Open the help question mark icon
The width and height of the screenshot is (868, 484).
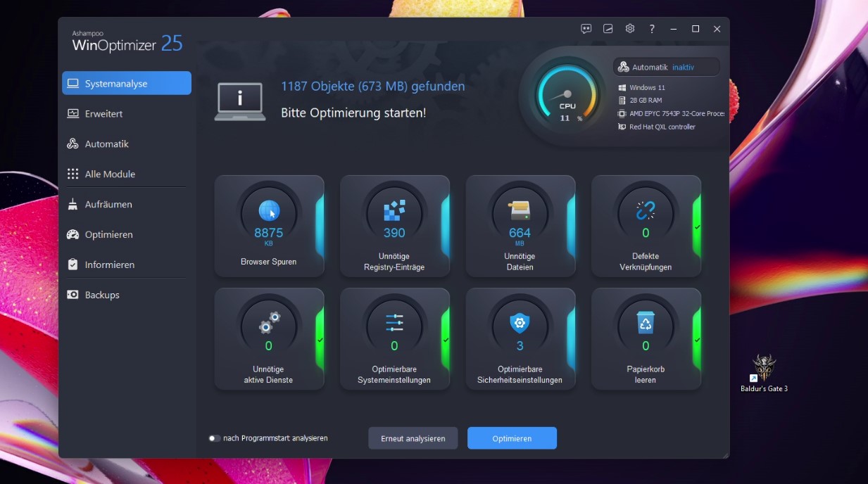[x=652, y=29]
